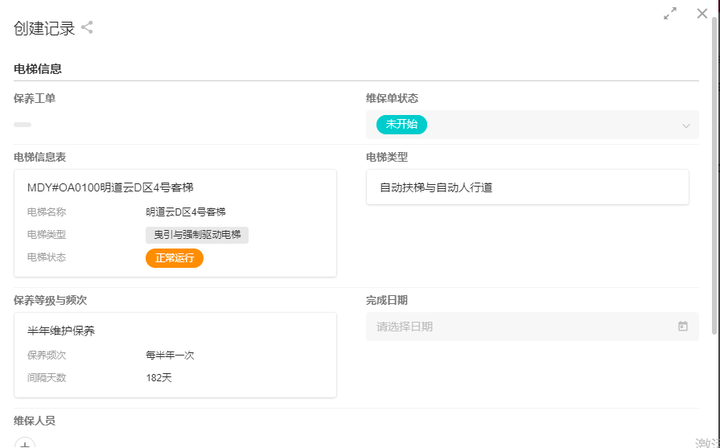Click the share icon beside 创建记录
720x448 pixels.
88,28
